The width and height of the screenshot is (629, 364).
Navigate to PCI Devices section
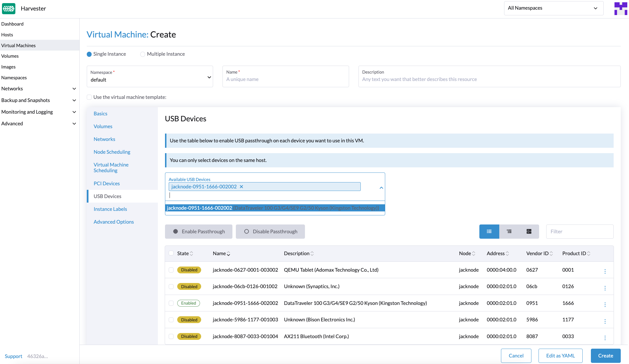pyautogui.click(x=106, y=183)
